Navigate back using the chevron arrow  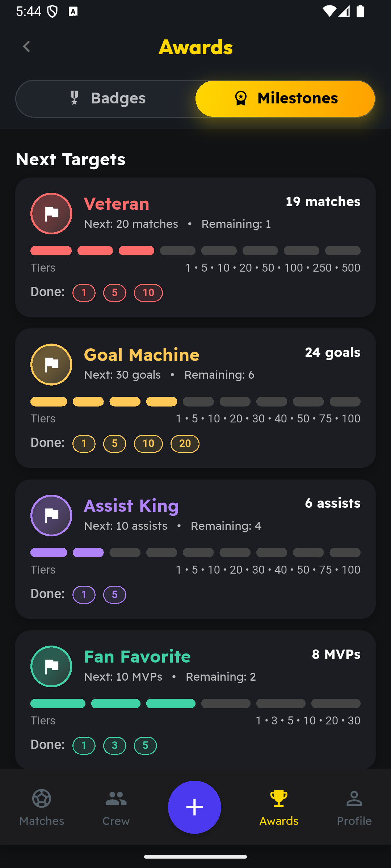(26, 46)
